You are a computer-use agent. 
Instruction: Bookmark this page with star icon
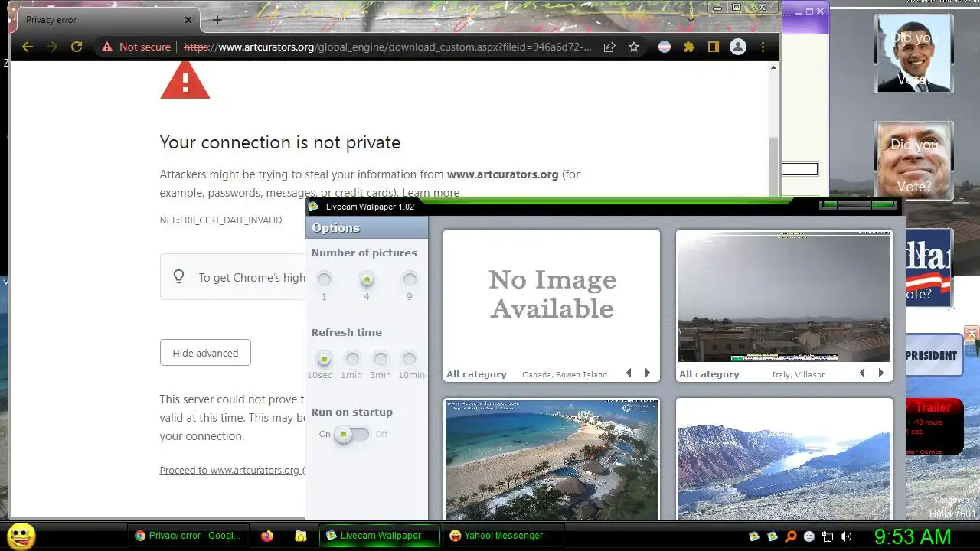click(x=634, y=47)
